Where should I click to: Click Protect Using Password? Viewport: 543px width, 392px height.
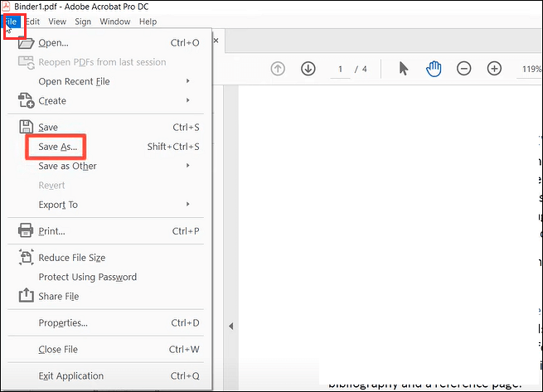[x=87, y=277]
